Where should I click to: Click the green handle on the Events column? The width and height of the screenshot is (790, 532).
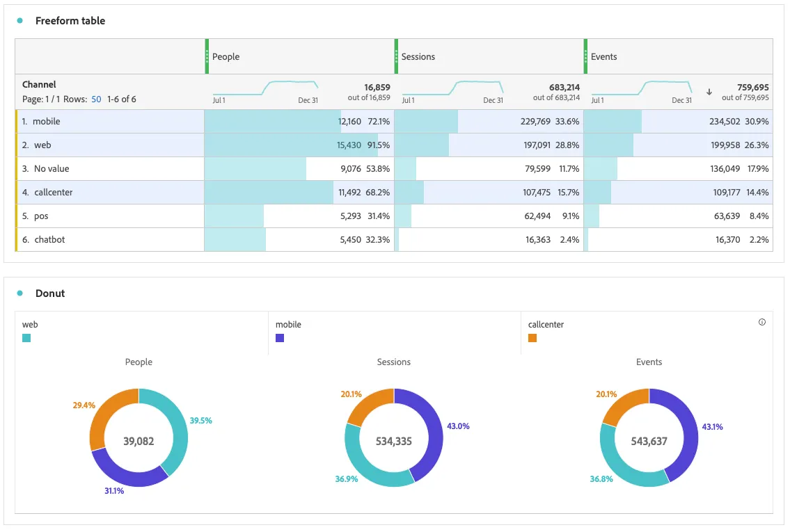585,56
